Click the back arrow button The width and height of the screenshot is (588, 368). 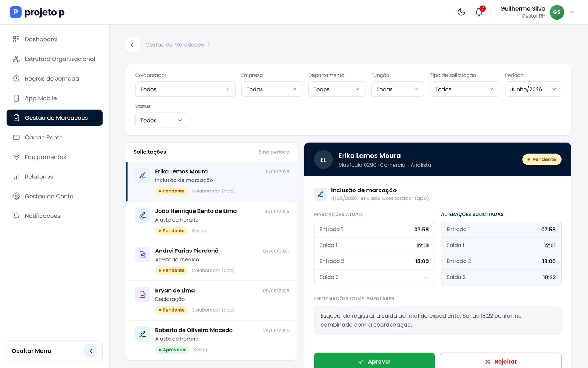click(x=133, y=45)
